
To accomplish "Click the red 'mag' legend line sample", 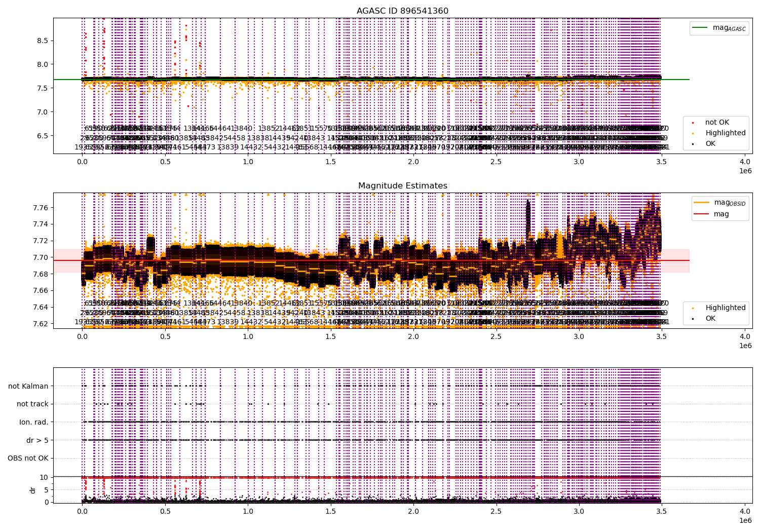I will (701, 214).
